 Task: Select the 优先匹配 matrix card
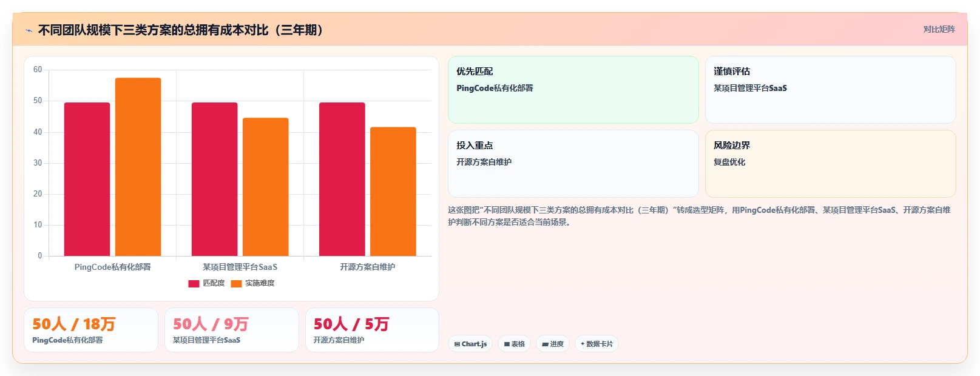pyautogui.click(x=573, y=90)
